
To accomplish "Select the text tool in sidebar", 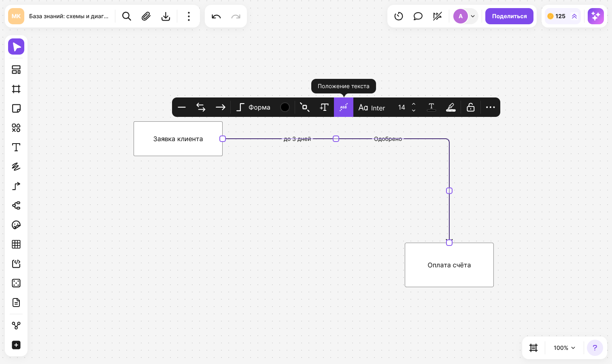I will coord(16,147).
